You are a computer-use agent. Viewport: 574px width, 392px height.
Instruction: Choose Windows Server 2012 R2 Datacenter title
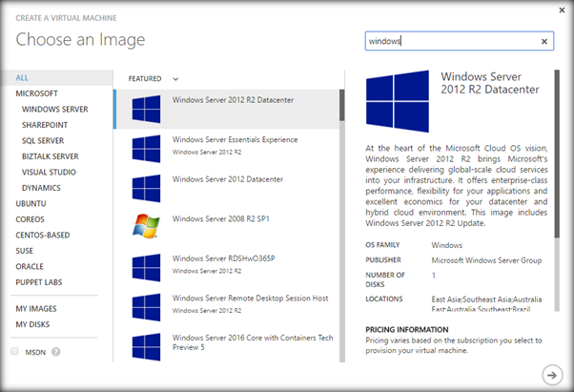[234, 100]
